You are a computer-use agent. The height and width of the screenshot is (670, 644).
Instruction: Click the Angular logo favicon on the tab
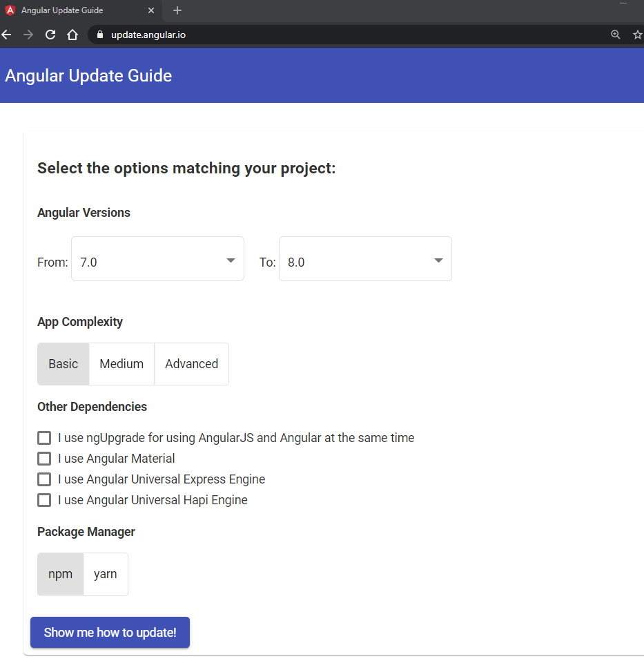pos(10,10)
